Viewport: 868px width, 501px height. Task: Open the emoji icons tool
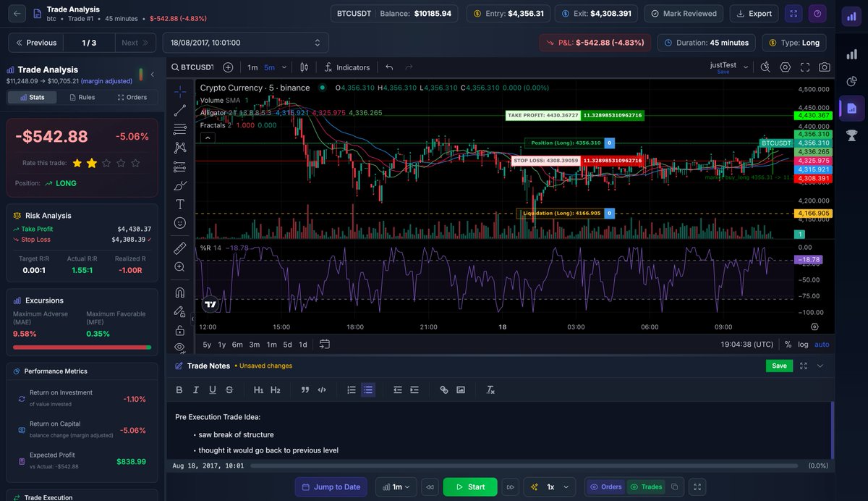tap(180, 223)
